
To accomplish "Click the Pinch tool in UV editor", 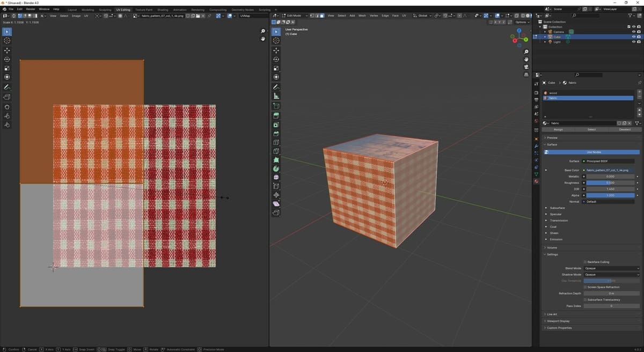I will [7, 124].
